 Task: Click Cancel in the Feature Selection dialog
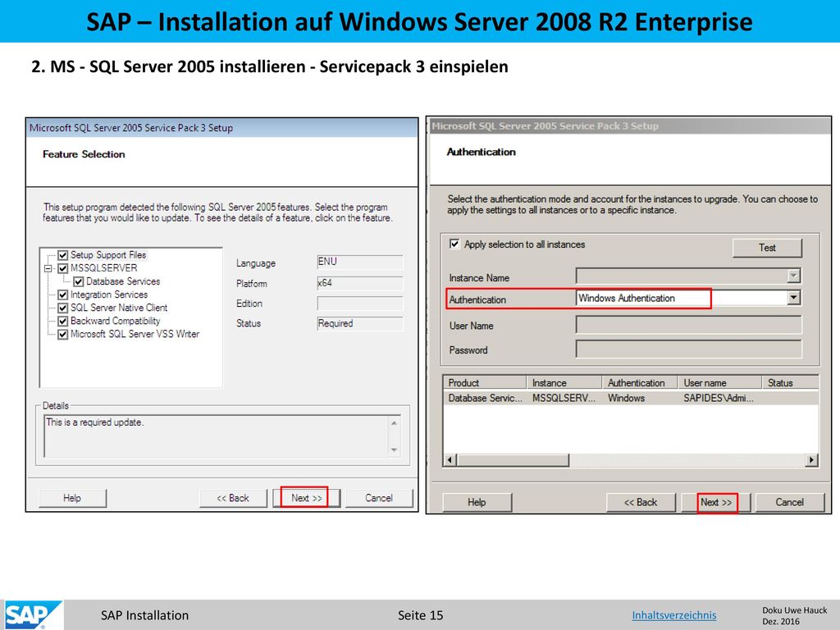point(379,498)
